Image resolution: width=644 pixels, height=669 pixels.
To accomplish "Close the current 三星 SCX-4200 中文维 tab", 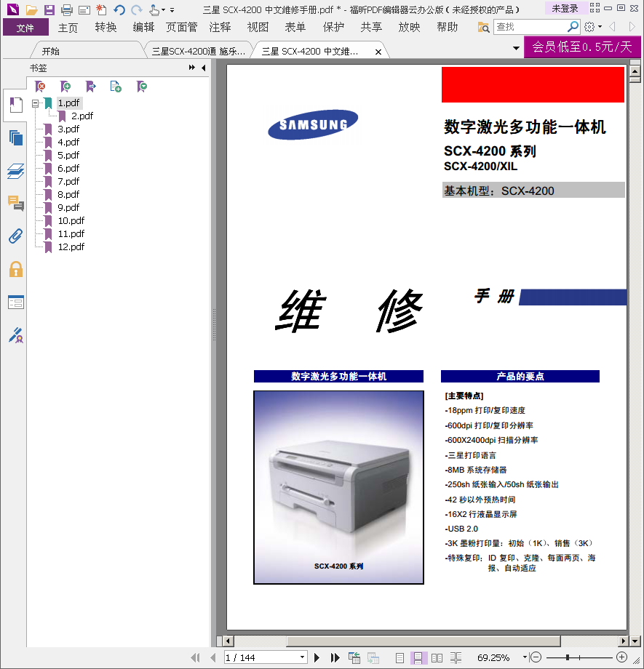I will [378, 52].
